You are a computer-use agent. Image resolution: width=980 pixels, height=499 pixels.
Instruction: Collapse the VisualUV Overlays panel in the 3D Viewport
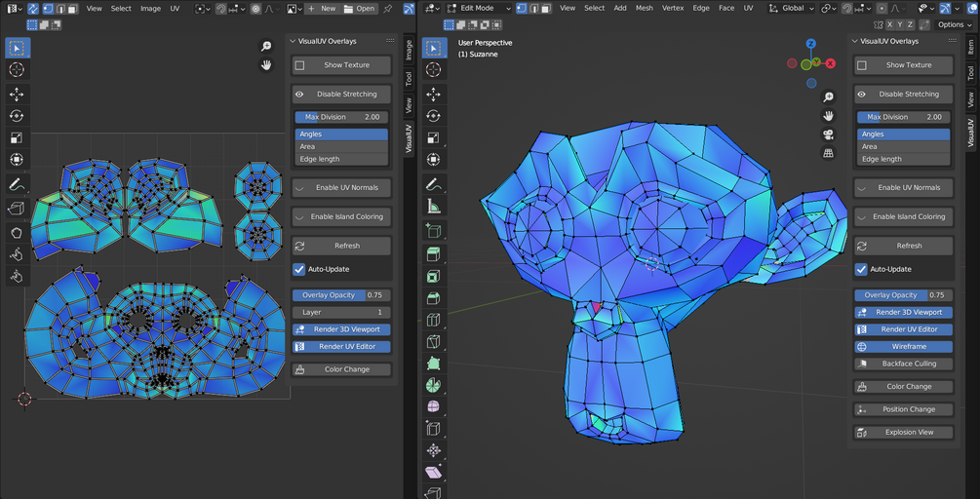click(855, 41)
